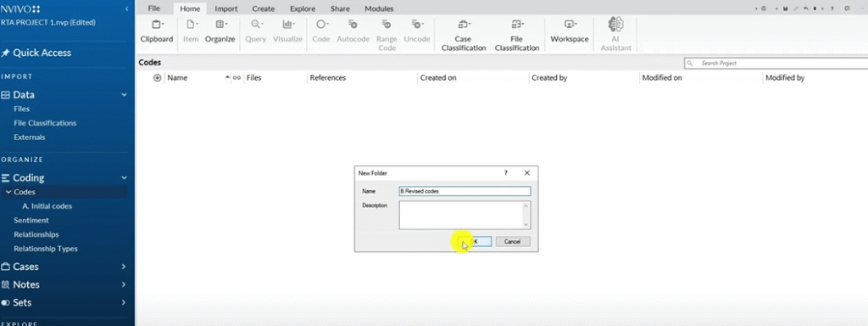Open Files in navigation pane
868x326 pixels.
pyautogui.click(x=21, y=110)
